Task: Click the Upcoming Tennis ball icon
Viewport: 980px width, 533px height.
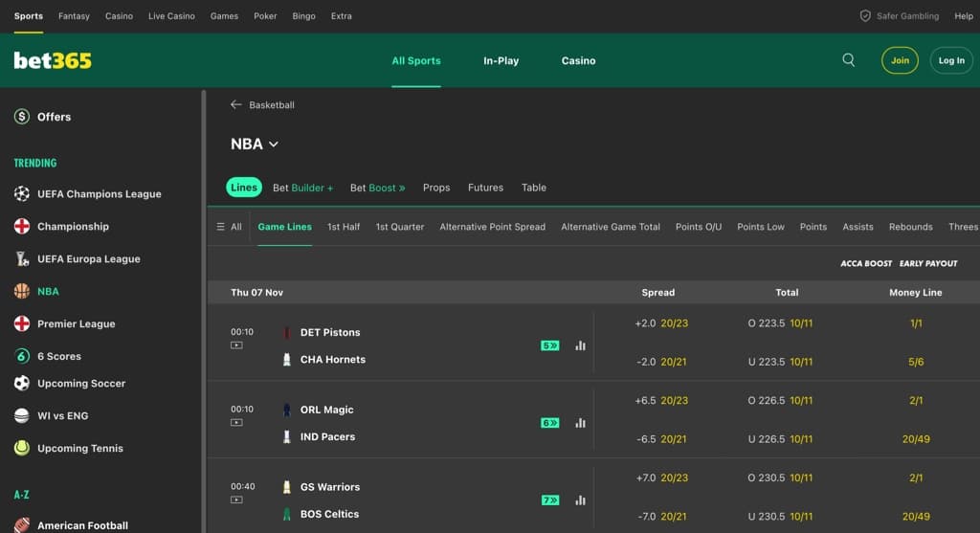Action: [22, 448]
